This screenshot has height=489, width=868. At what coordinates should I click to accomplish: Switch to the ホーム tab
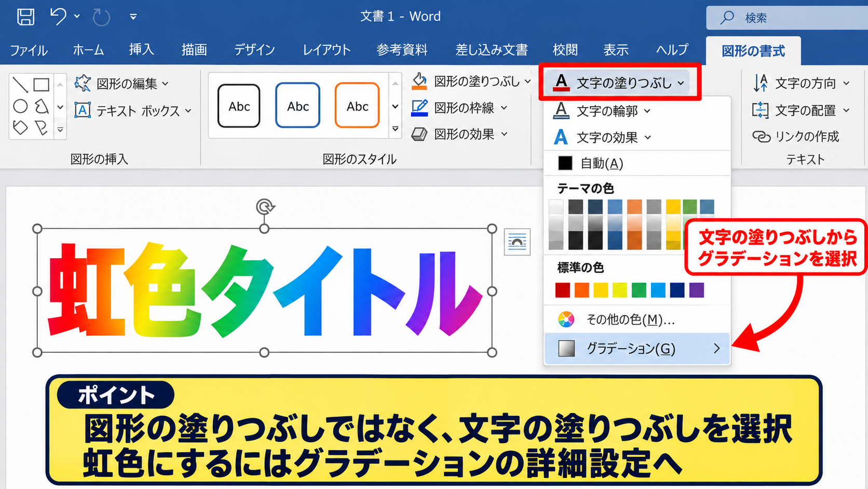pyautogui.click(x=88, y=50)
